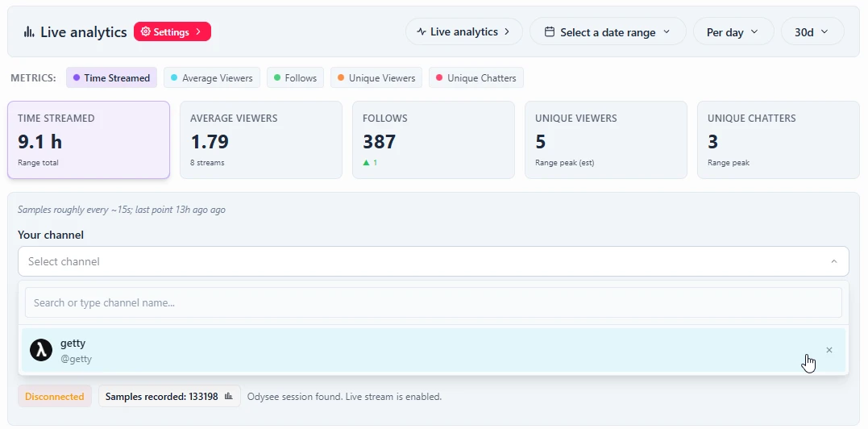Click the Odysee session found status text
Image resolution: width=868 pixels, height=429 pixels.
tap(344, 396)
